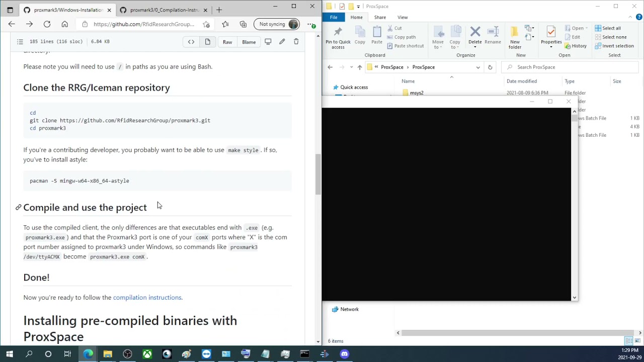Create a New folder
Viewport: 644px width, 362px height.
click(515, 37)
